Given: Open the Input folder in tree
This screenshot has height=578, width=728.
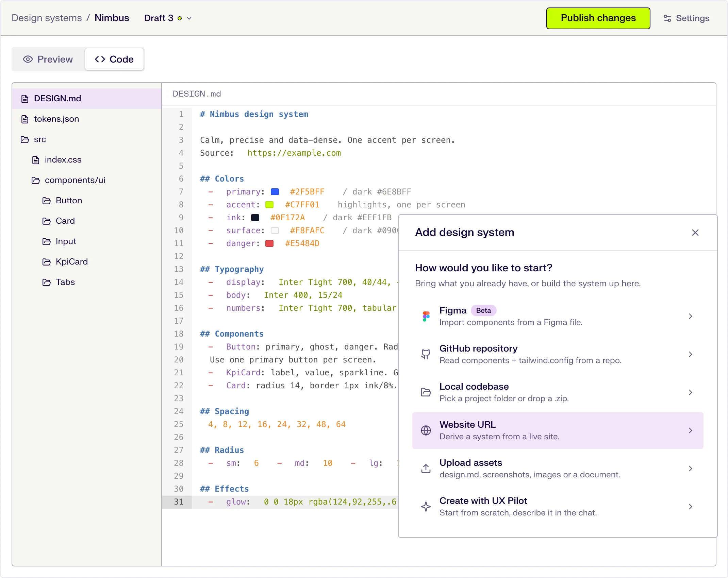Looking at the screenshot, I should coord(86,241).
